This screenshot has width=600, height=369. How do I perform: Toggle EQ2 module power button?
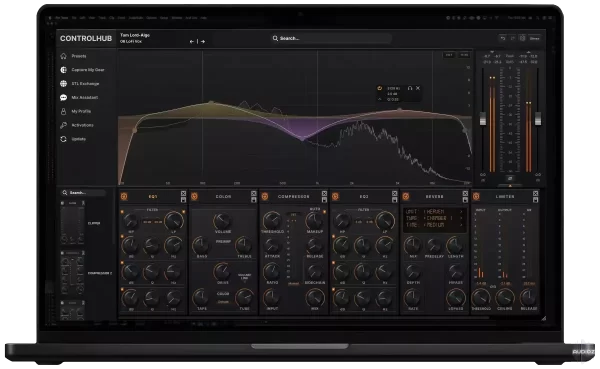tap(336, 196)
